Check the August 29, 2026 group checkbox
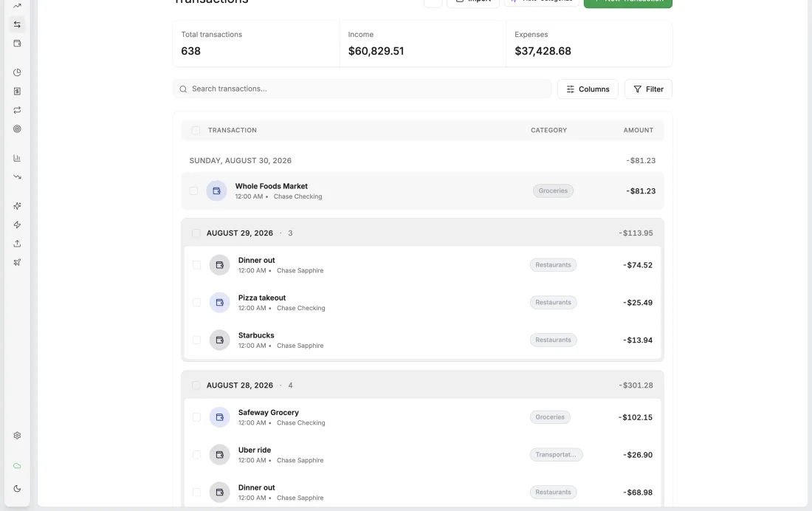 196,233
